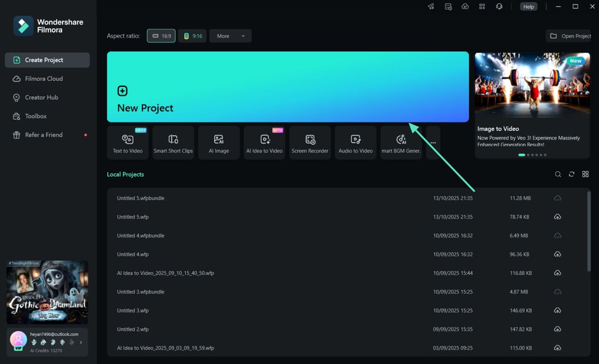Open the AI Image generator
This screenshot has width=599, height=364.
tap(219, 143)
